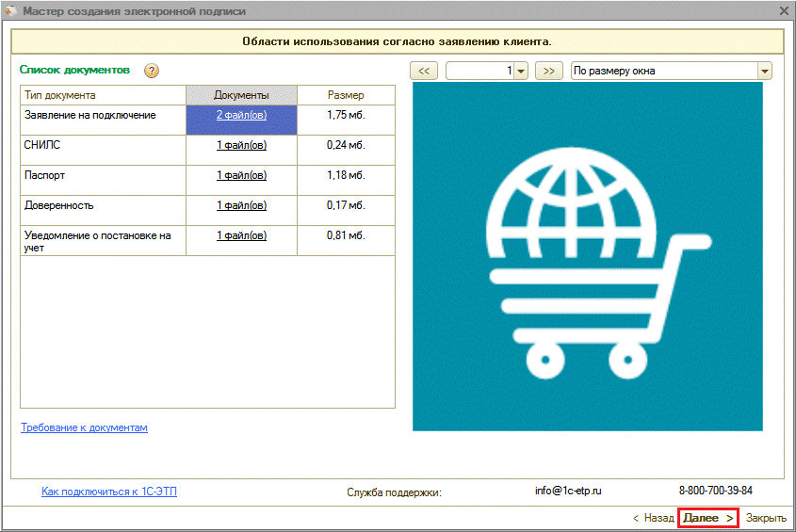Click the 'Размер' column header

pos(346,95)
